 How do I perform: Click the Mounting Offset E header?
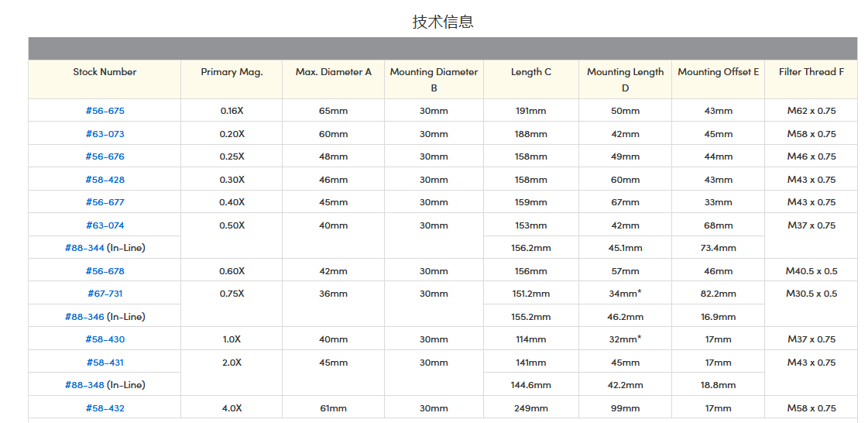(718, 72)
